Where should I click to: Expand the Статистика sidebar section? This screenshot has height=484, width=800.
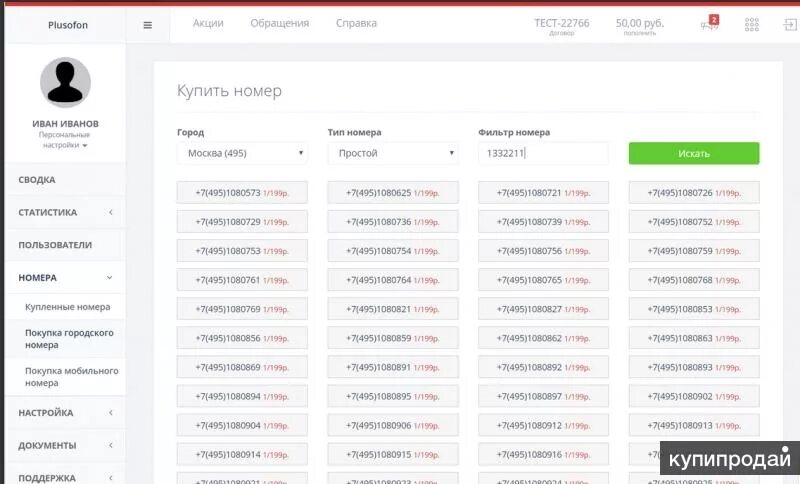[65, 212]
